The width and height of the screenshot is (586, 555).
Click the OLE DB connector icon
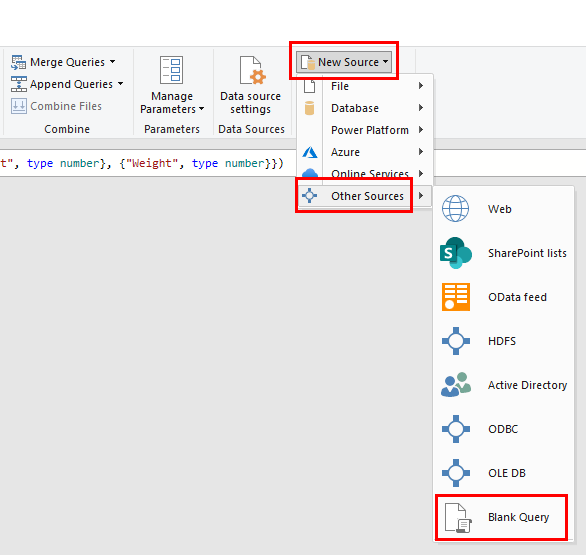tap(456, 473)
